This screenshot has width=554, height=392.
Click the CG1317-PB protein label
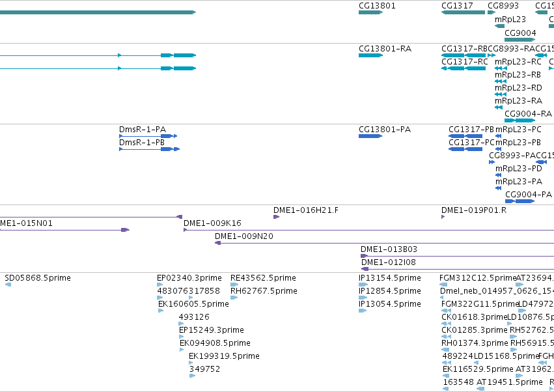(471, 130)
